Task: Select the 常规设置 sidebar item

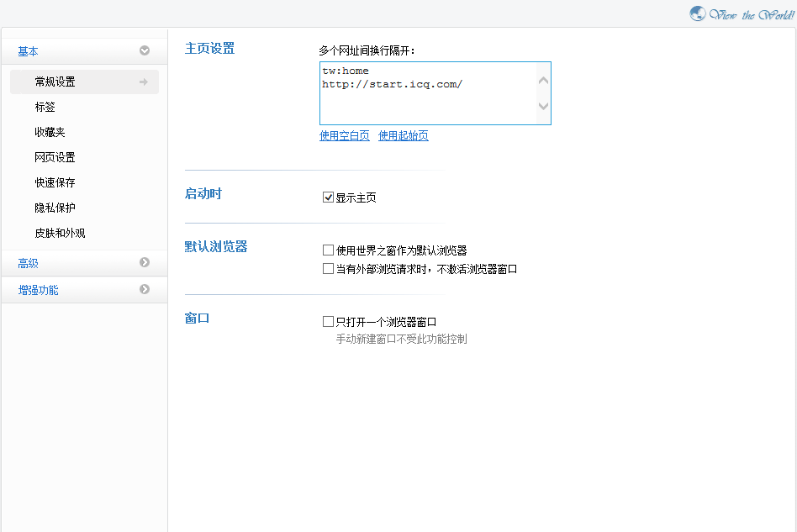Action: [84, 82]
